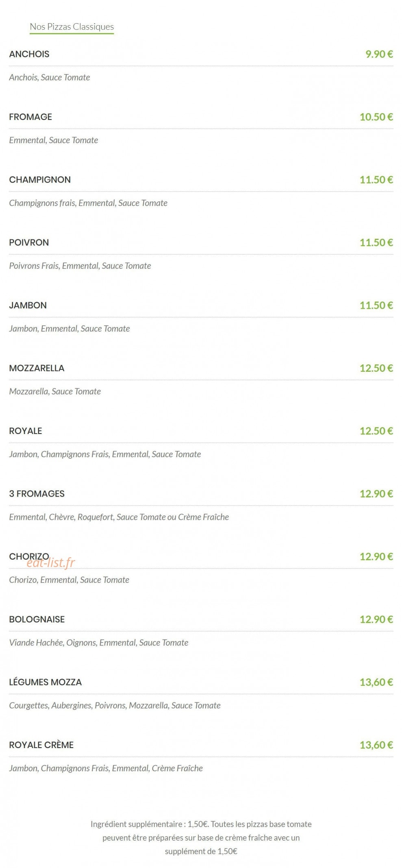
Task: Click the FROMAGE pizza heading
Action: coord(30,117)
